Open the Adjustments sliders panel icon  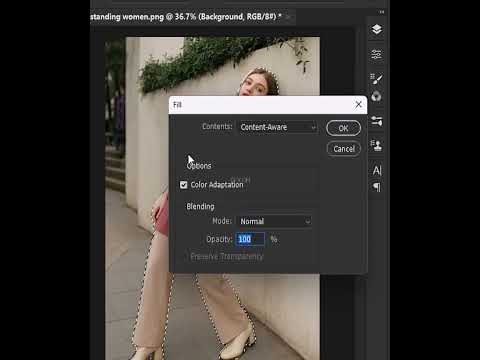377,54
